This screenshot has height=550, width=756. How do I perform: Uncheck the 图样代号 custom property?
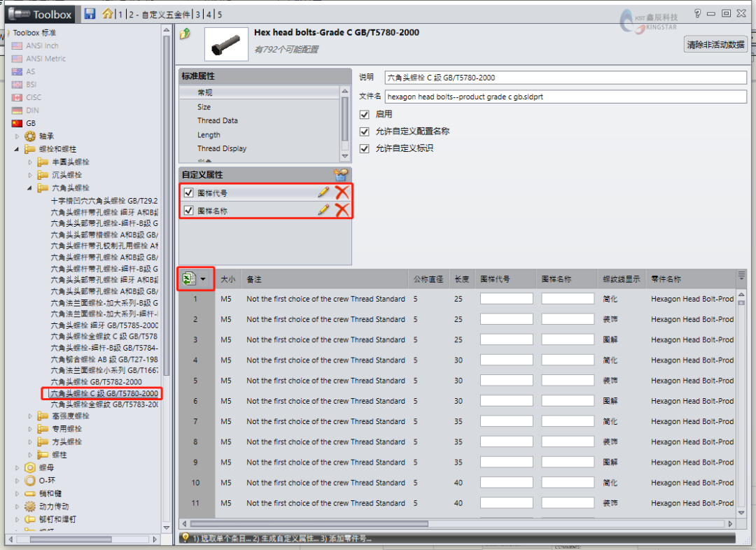tap(188, 193)
